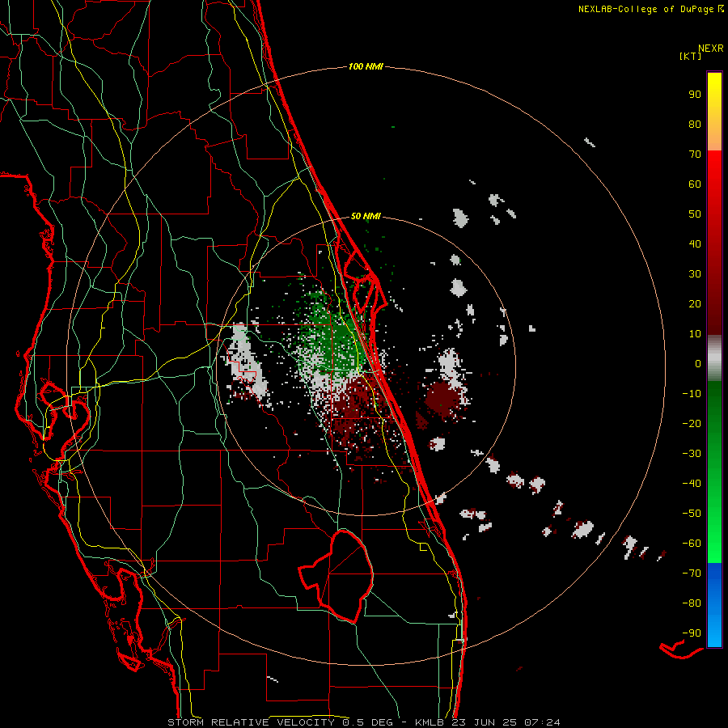Click the 10 value on the velocity scale
This screenshot has width=728, height=728.
click(x=695, y=334)
